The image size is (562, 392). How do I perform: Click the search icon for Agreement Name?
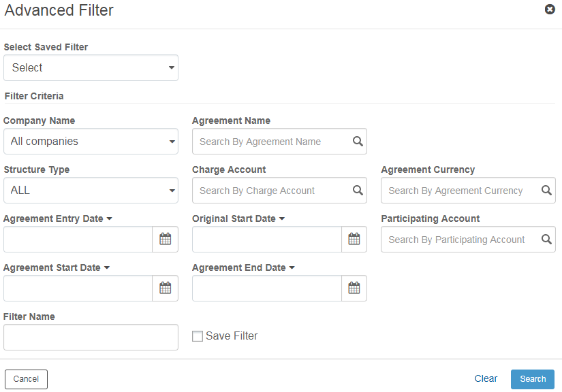coord(357,141)
